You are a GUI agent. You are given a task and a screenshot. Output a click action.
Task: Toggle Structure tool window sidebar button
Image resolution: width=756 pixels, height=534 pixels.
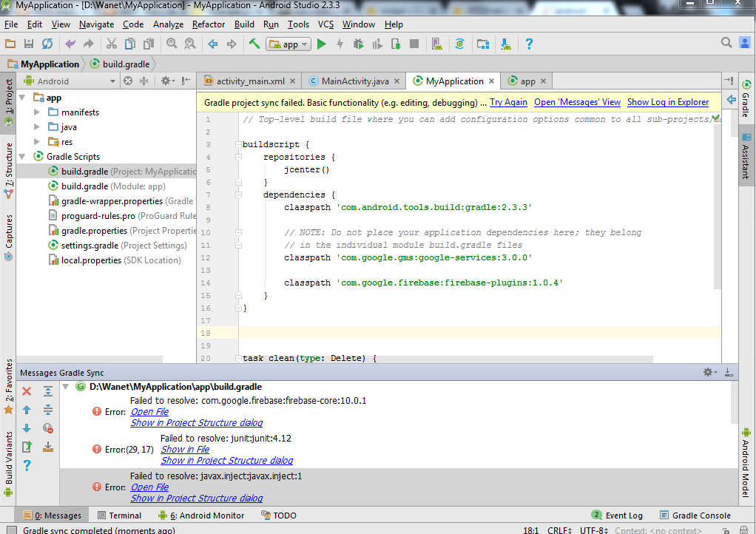8,169
